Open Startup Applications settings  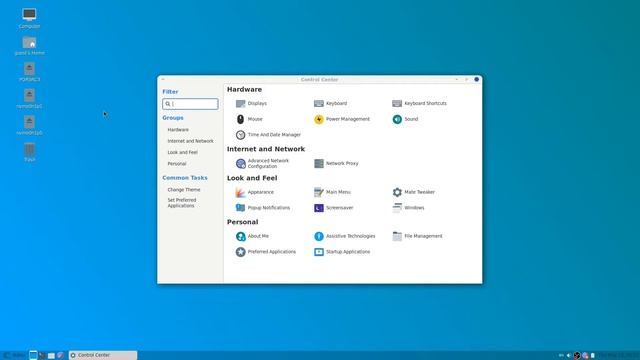[x=342, y=252]
